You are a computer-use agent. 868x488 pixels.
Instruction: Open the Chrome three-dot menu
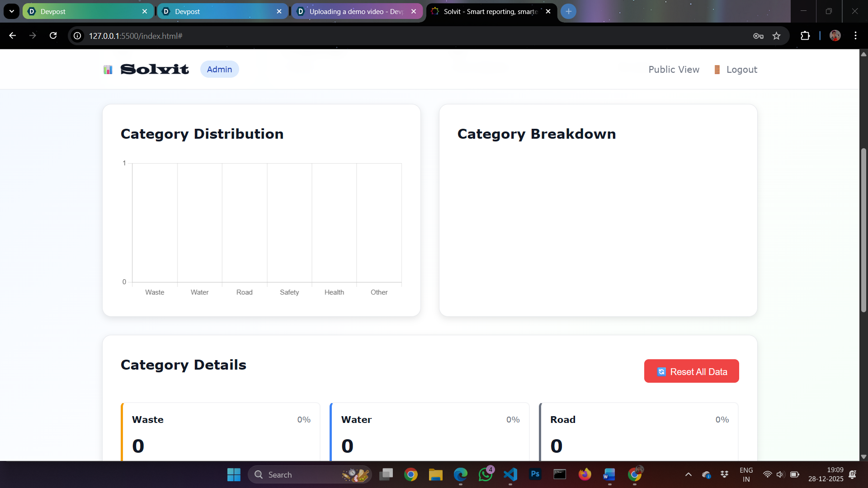[855, 36]
